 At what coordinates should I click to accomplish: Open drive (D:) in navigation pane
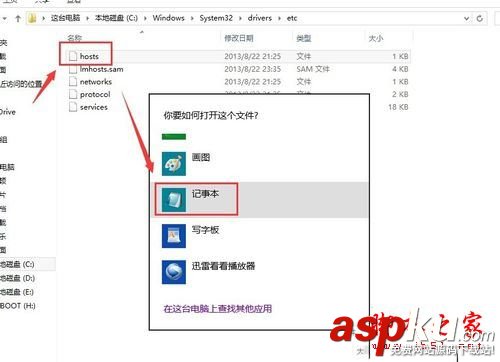point(17,278)
